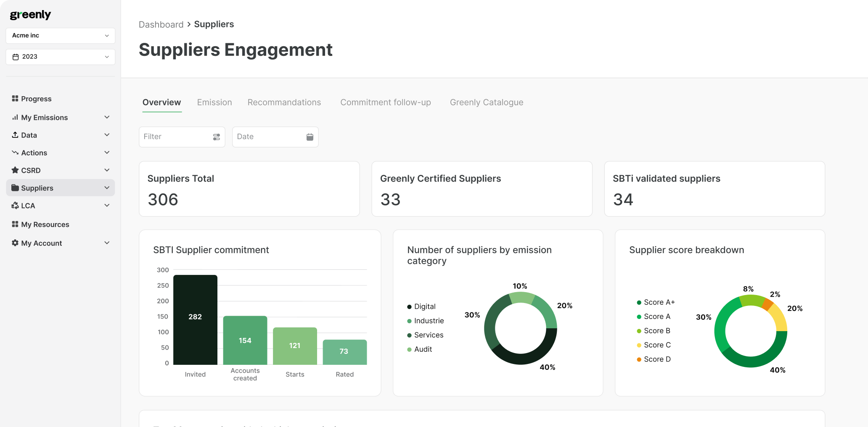Viewport: 868px width, 427px height.
Task: Open the calendar icon in Date field
Action: click(310, 137)
